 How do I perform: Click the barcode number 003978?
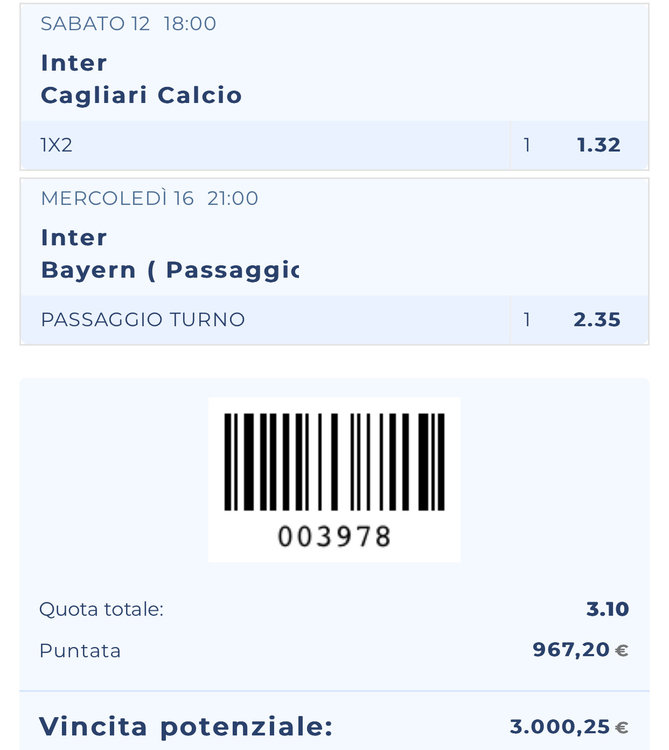click(334, 538)
